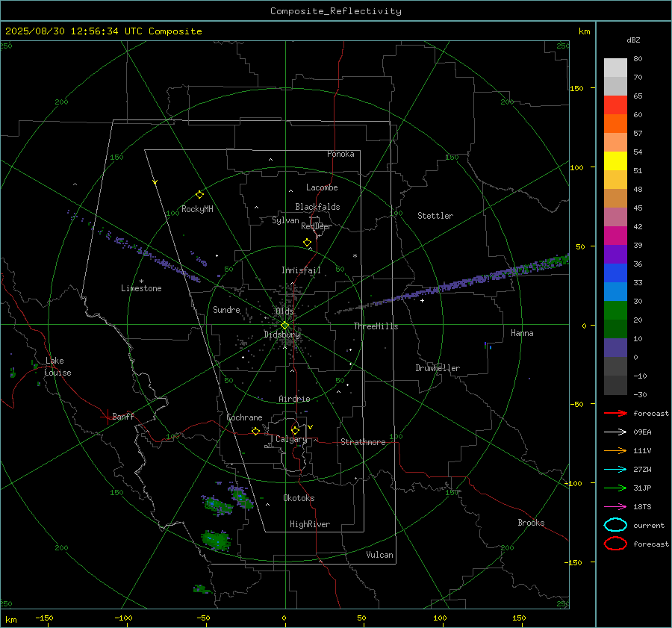Screen dimensions: 672x628
Task: Select the Drumheller city label
Action: (x=438, y=368)
